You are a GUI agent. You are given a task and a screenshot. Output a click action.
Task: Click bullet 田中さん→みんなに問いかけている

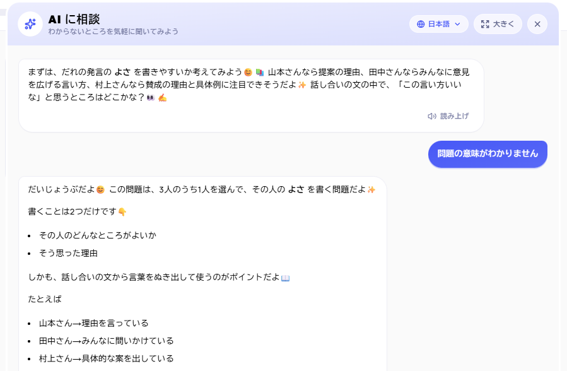106,341
